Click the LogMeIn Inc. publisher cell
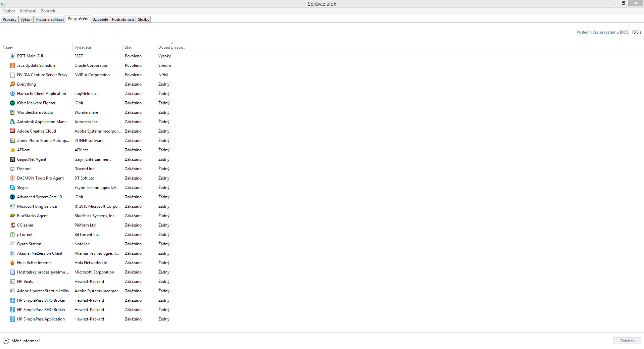Image resolution: width=644 pixels, height=349 pixels. click(x=86, y=94)
